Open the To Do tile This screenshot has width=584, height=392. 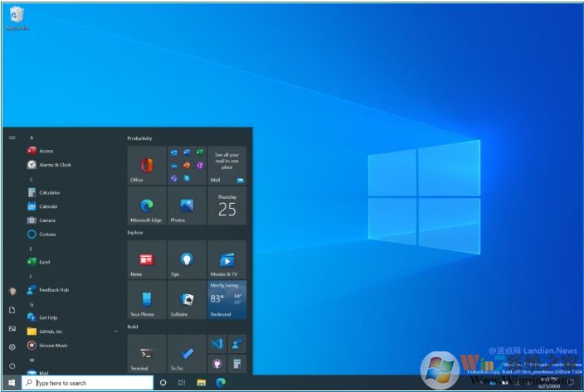(187, 354)
